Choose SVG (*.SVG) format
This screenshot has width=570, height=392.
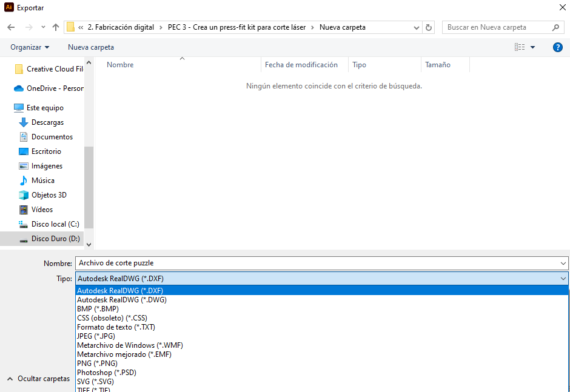322,382
